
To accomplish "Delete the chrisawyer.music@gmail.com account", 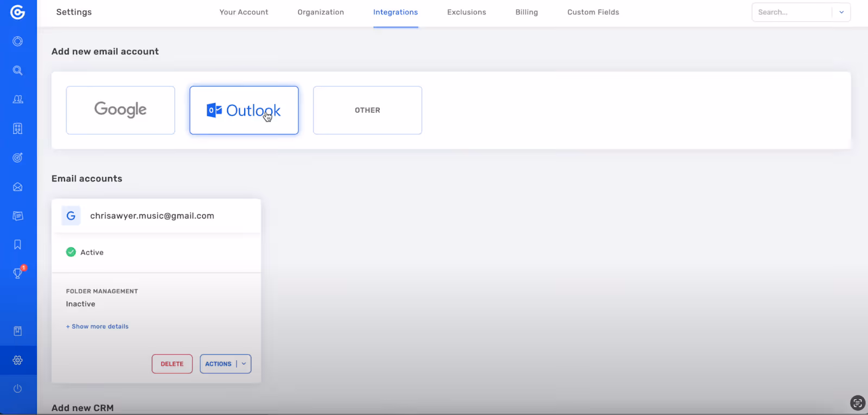I will tap(172, 364).
